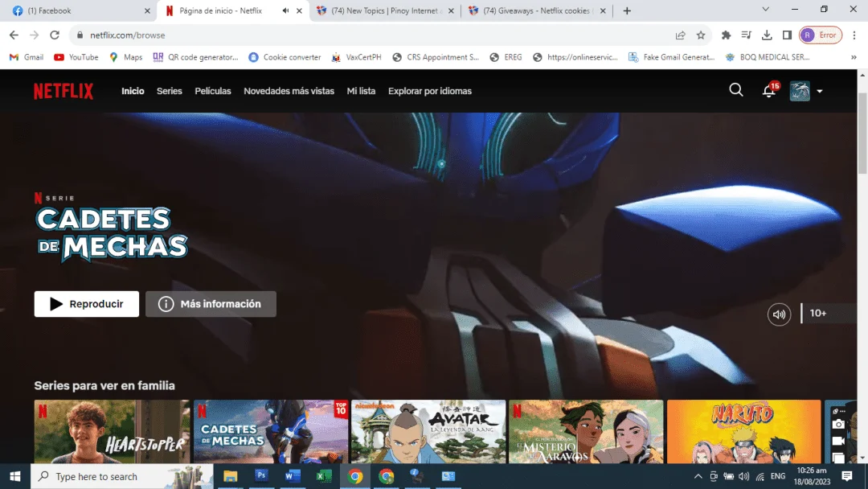Open Series para ver en familia row title
This screenshot has height=489, width=868.
[104, 385]
